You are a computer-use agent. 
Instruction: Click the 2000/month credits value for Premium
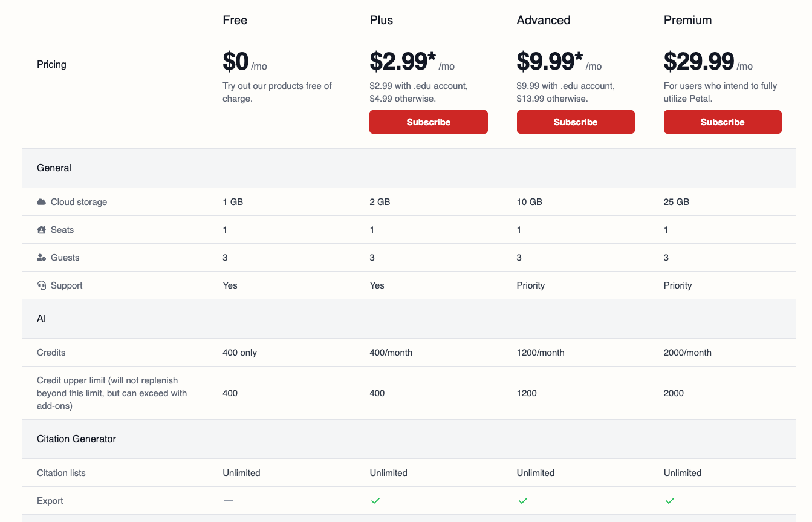click(687, 353)
